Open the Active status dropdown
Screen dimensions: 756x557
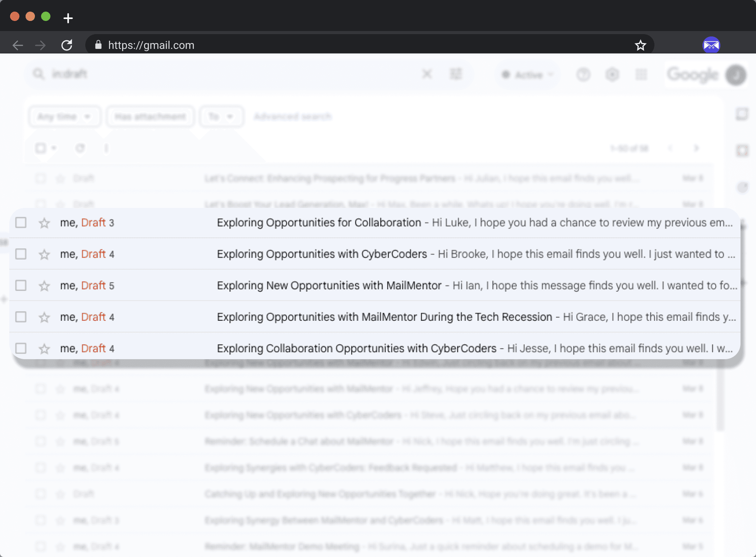pos(527,74)
